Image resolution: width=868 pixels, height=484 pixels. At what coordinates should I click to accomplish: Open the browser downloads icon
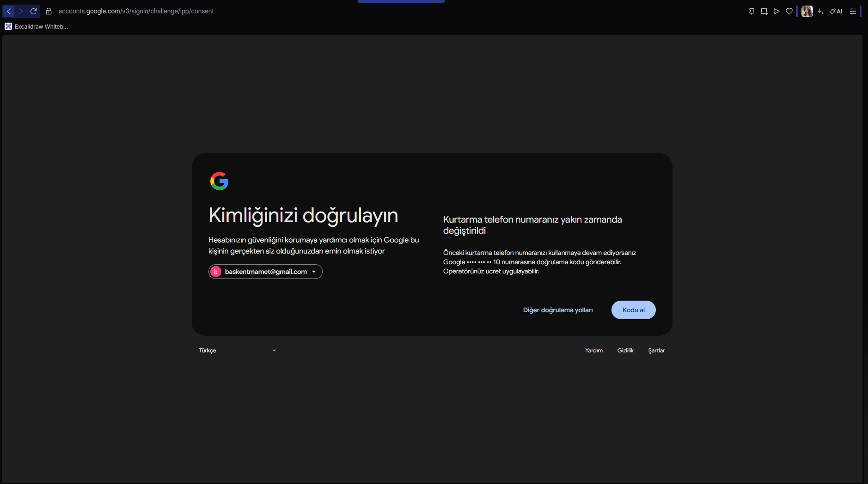click(x=819, y=12)
